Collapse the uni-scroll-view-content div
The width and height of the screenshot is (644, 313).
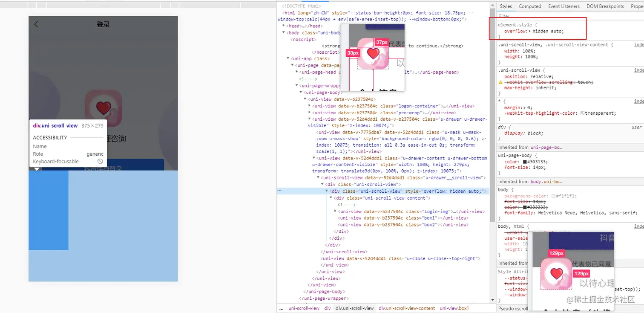(x=331, y=198)
